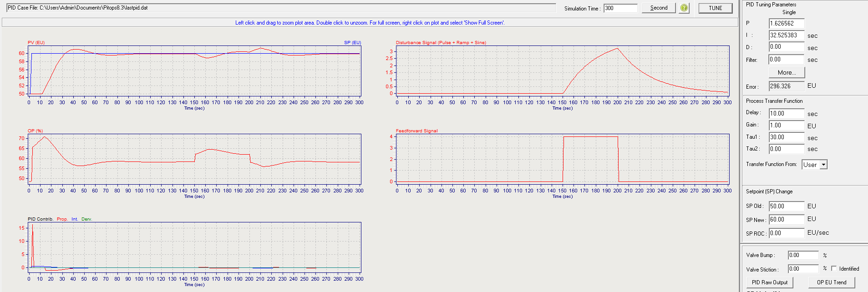Click the Second time unit button

(x=659, y=8)
